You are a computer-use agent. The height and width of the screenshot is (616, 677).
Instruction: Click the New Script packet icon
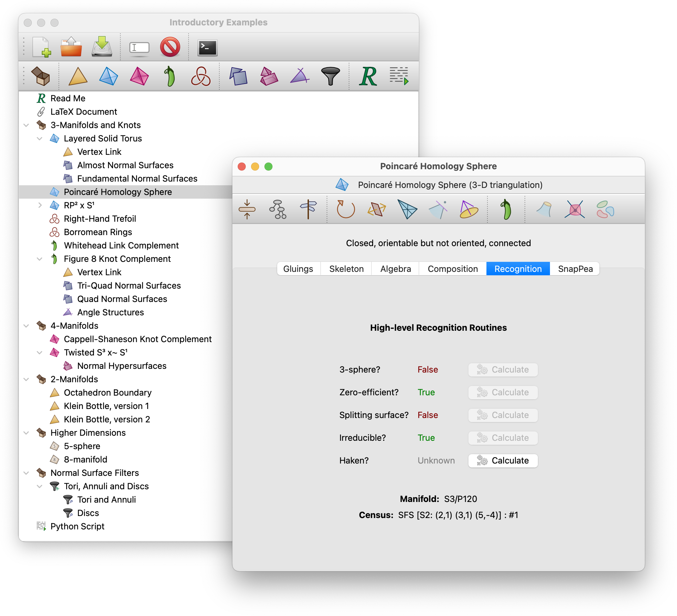coord(399,76)
